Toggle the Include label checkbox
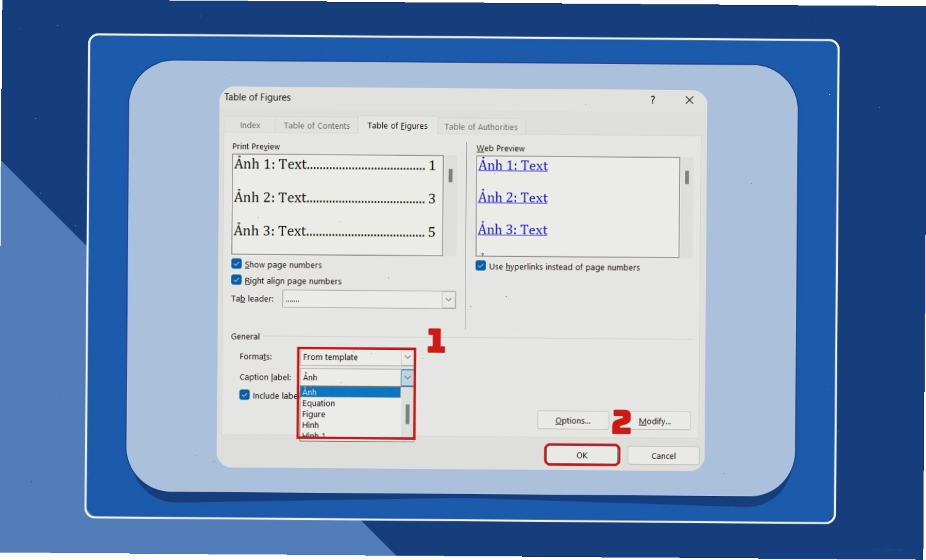The width and height of the screenshot is (926, 560). [x=245, y=395]
